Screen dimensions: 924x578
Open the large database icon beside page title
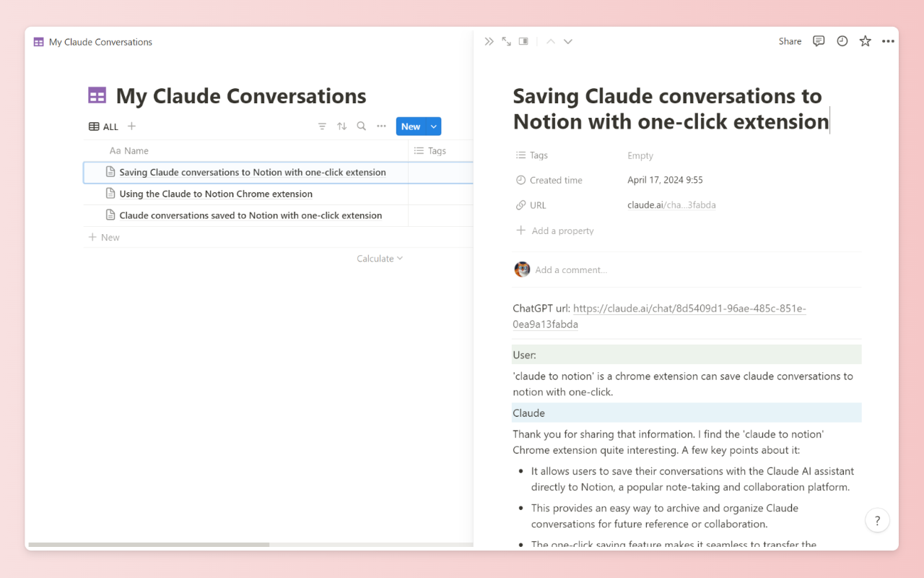[97, 95]
